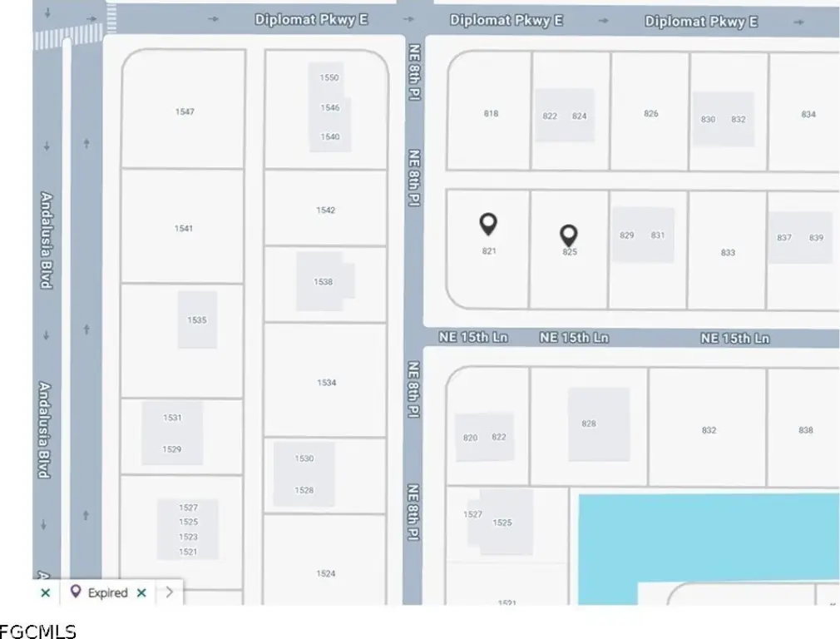Close the legend bar with the leftmost X
This screenshot has height=639, width=840.
tap(45, 592)
